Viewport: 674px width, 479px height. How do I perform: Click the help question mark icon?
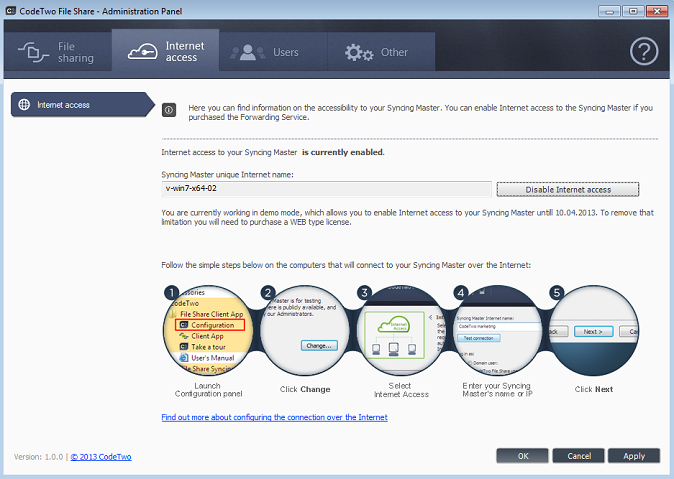point(643,51)
